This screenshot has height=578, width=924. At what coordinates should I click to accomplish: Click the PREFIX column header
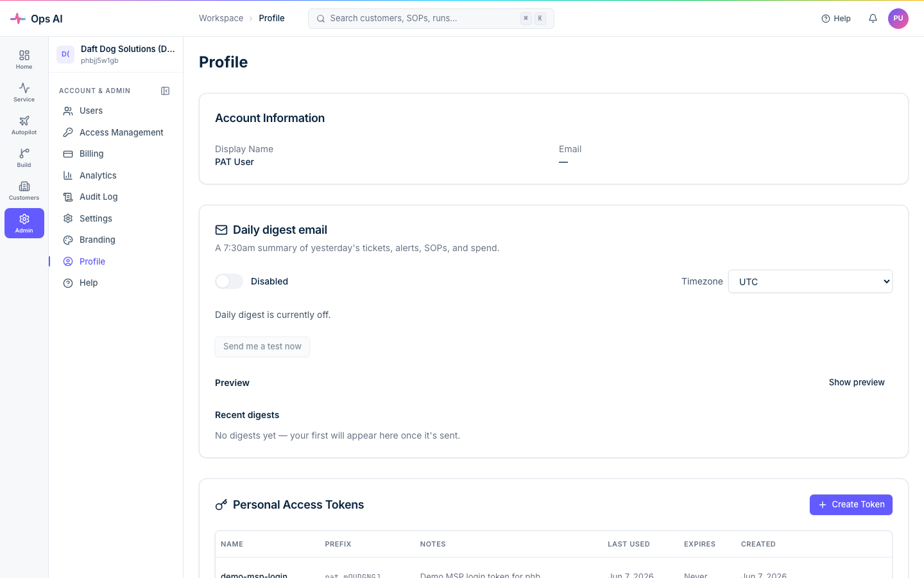pos(338,544)
